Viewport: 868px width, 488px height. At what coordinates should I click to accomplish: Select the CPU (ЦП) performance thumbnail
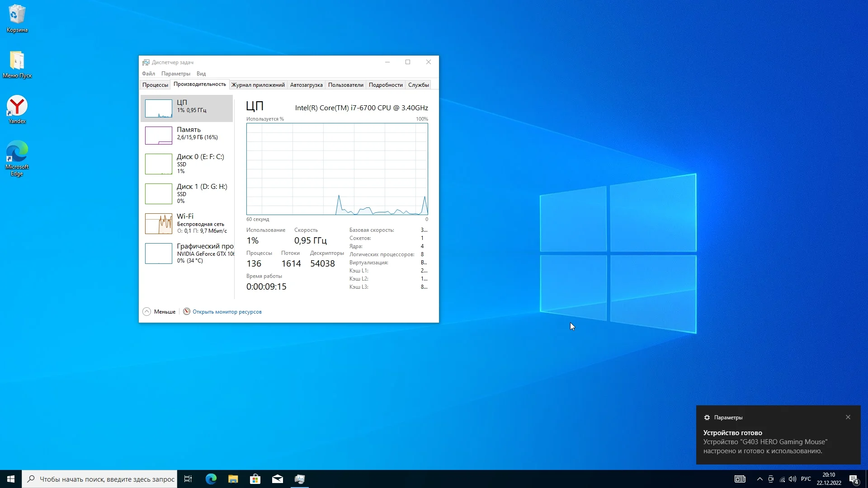click(159, 108)
